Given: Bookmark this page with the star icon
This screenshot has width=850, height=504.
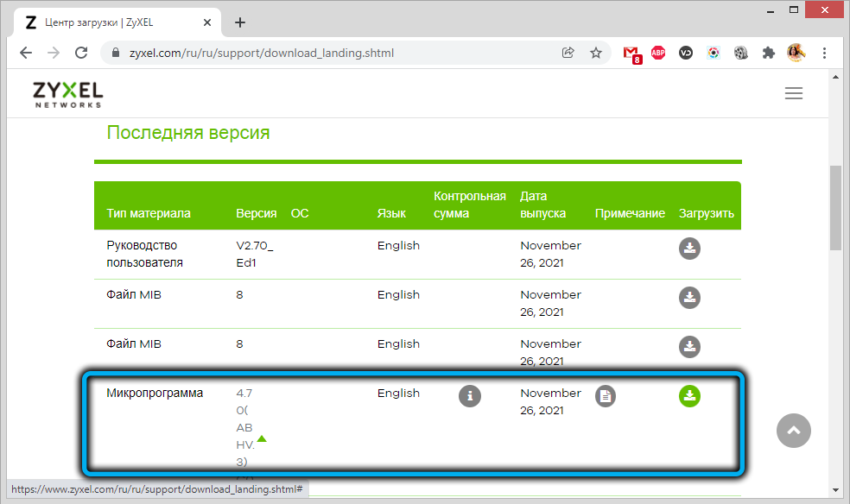Looking at the screenshot, I should click(x=596, y=53).
